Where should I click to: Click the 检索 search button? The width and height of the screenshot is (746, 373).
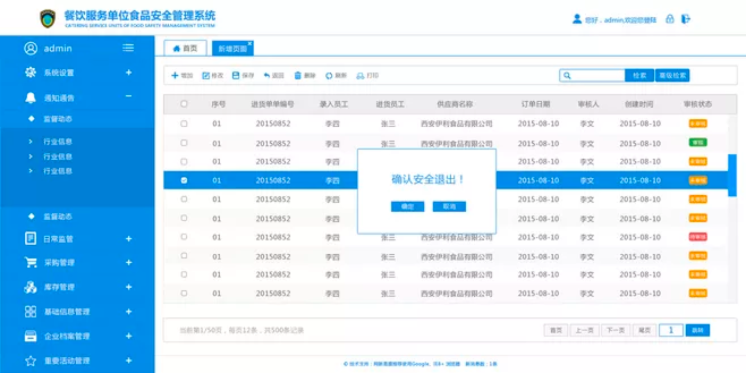click(x=639, y=75)
